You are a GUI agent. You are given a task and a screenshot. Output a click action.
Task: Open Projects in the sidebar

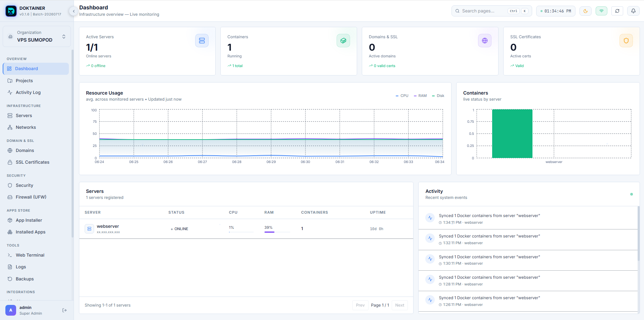pos(36,81)
